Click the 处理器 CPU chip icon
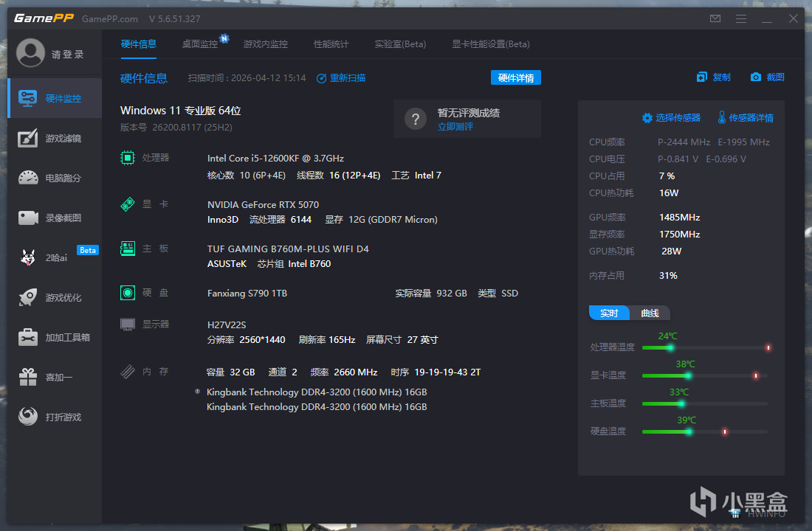The image size is (812, 531). pyautogui.click(x=128, y=158)
